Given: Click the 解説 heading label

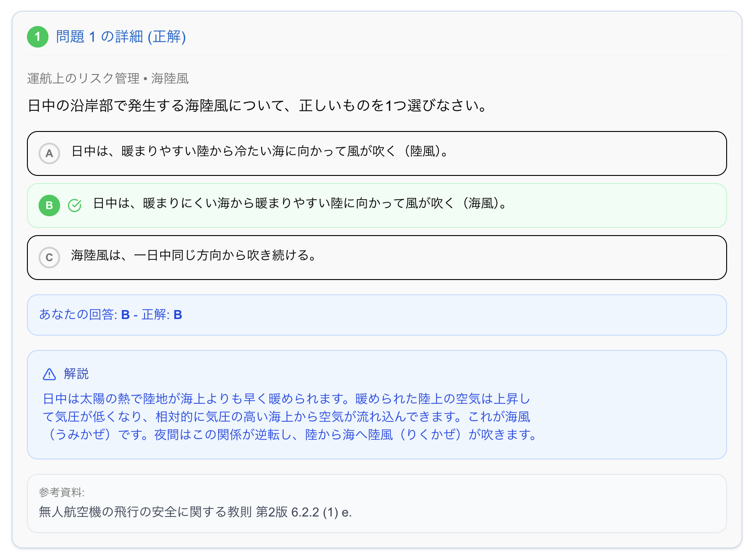Looking at the screenshot, I should (76, 374).
